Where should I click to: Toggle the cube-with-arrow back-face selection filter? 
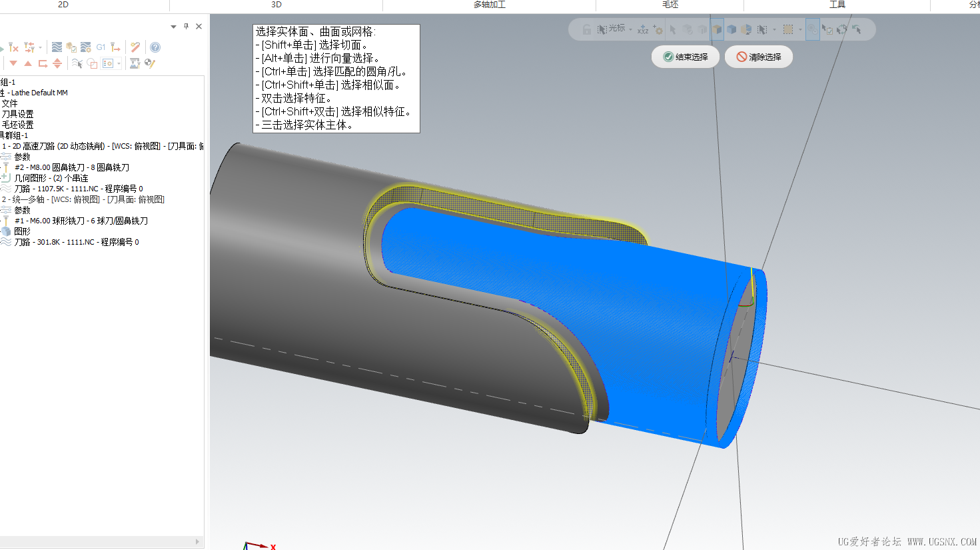tap(746, 29)
